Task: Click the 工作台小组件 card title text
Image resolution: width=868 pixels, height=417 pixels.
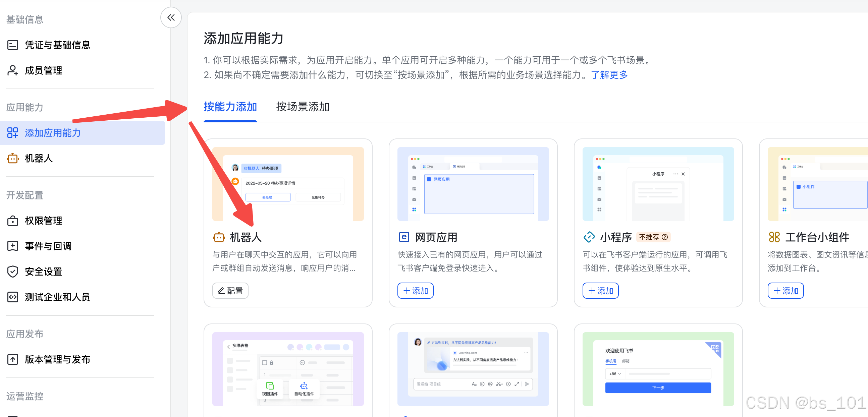Action: click(x=817, y=237)
